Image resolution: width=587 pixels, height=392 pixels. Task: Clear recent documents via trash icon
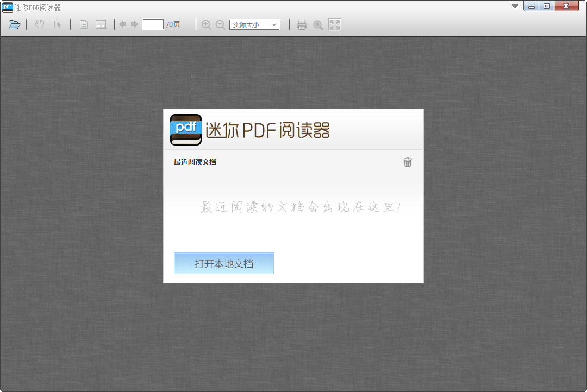point(408,162)
